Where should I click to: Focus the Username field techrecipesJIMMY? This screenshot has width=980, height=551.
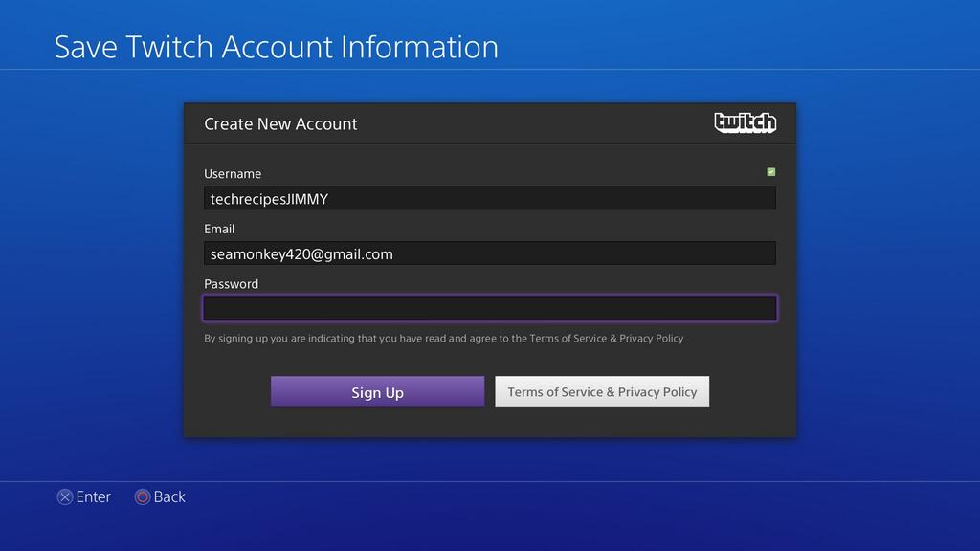click(x=490, y=198)
